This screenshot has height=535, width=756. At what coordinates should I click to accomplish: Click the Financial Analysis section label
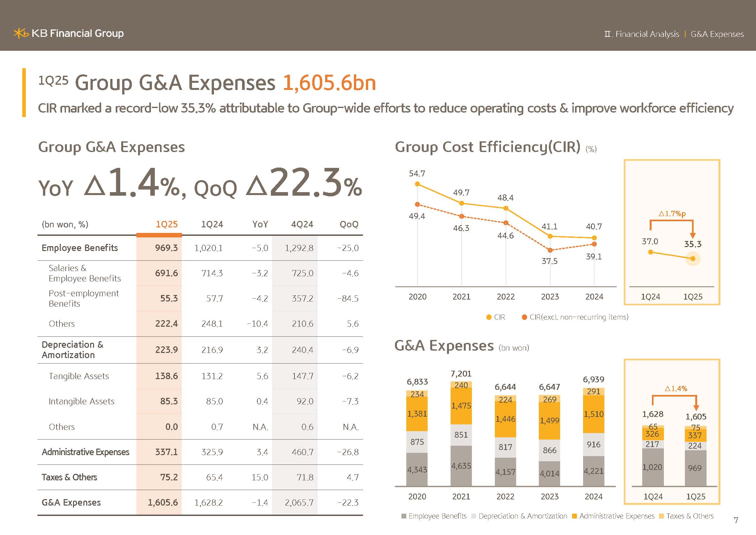pos(647,34)
